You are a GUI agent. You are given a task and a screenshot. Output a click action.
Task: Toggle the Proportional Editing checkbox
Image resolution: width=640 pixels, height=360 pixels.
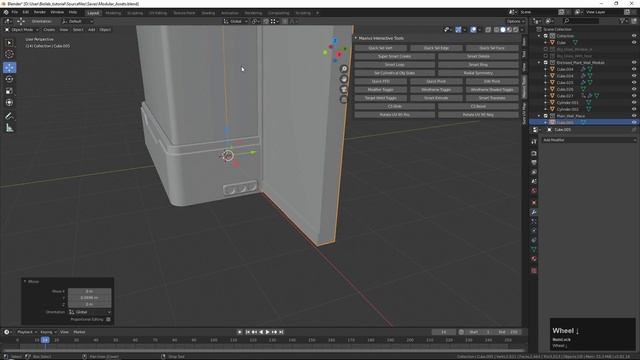pos(108,320)
